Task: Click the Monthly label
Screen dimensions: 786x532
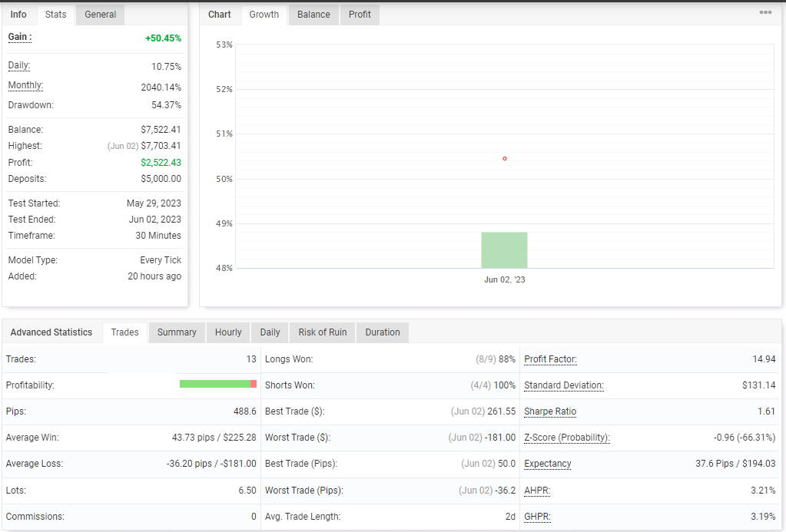Action: point(25,86)
